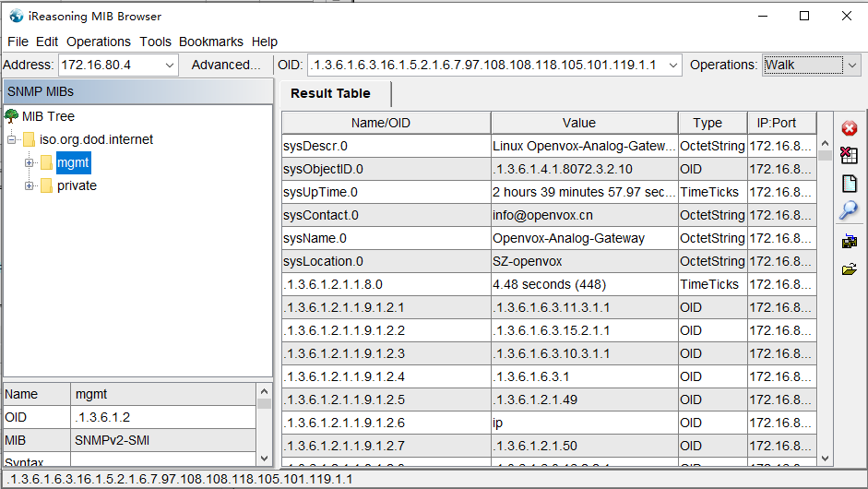Click the result table scroll up arrow

pos(825,143)
